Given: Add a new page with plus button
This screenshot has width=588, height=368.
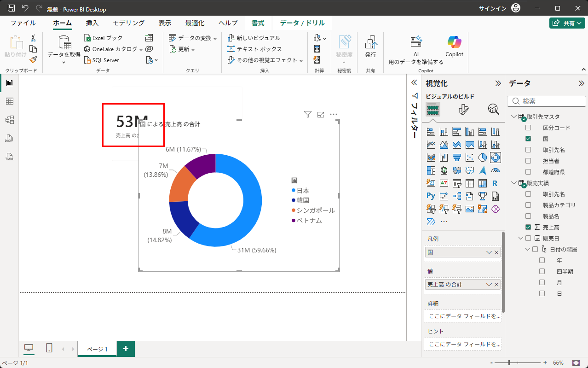Looking at the screenshot, I should click(x=126, y=349).
